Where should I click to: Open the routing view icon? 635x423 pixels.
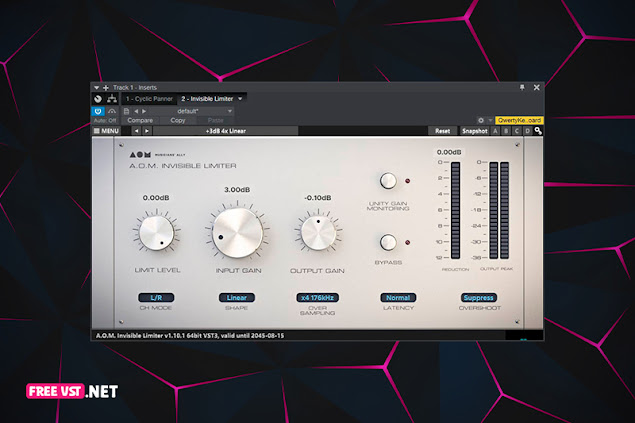click(112, 99)
